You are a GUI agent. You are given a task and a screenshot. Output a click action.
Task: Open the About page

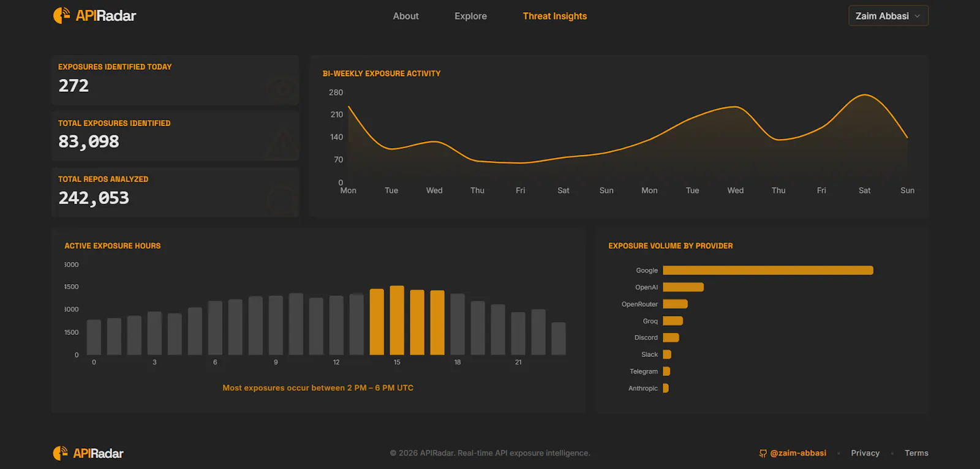tap(405, 16)
